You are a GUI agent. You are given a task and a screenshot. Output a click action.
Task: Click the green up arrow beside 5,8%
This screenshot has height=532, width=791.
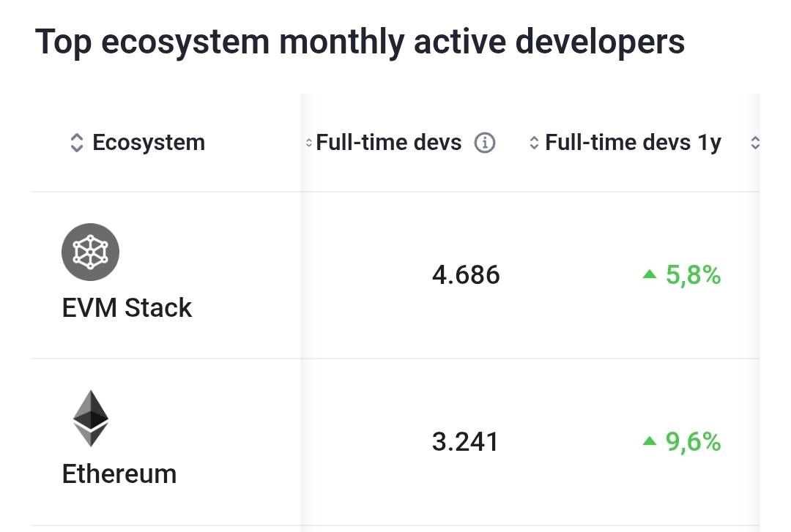point(649,274)
